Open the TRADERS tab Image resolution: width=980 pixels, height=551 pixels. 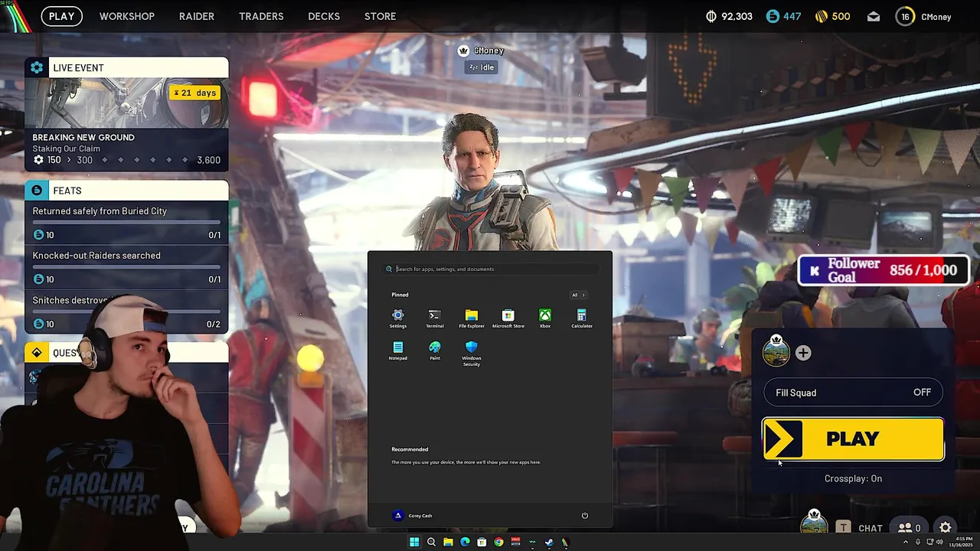click(x=261, y=16)
